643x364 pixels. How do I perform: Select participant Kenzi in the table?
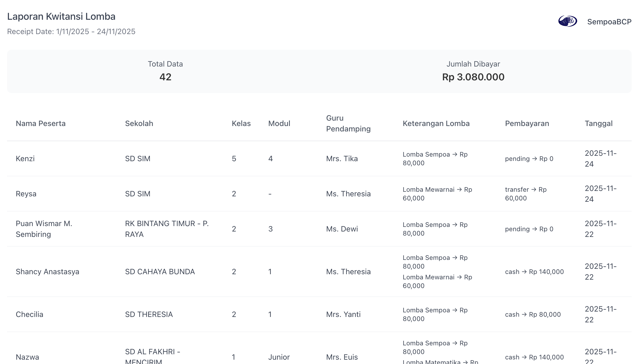coord(25,158)
